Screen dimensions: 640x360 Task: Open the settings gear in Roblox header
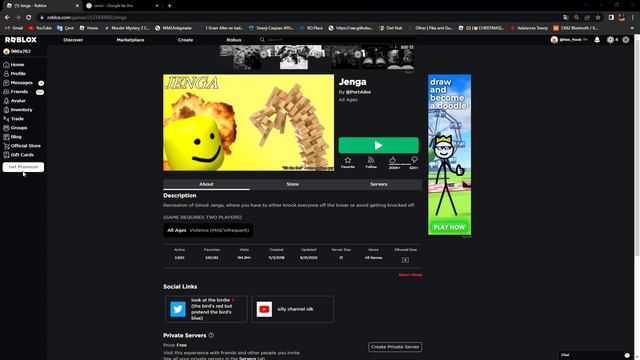click(x=626, y=40)
